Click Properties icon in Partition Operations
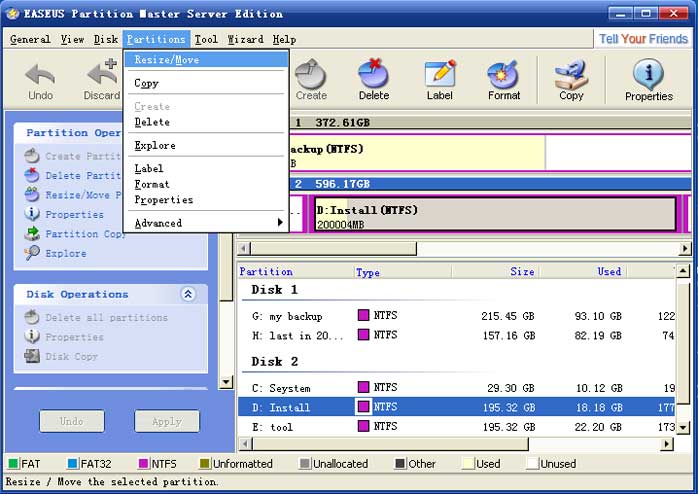This screenshot has height=494, width=698. click(x=32, y=214)
